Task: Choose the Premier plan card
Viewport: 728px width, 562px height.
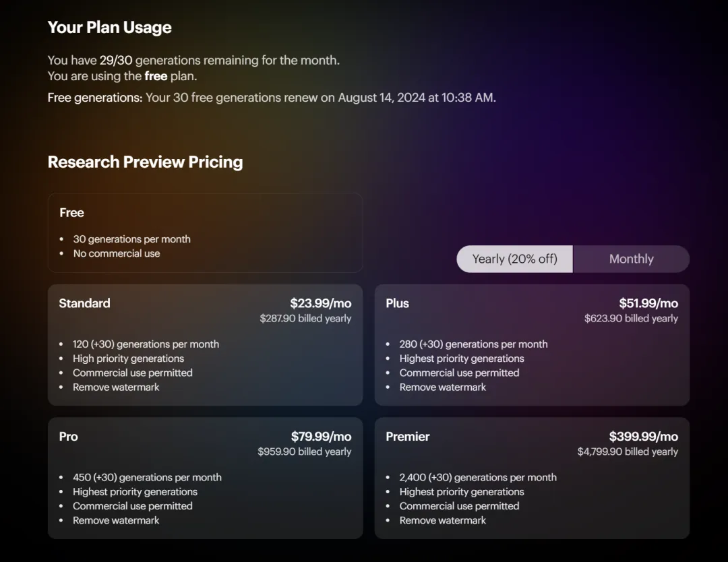Action: click(x=532, y=478)
